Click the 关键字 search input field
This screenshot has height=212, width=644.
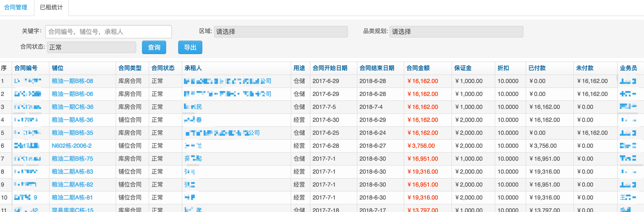point(108,32)
